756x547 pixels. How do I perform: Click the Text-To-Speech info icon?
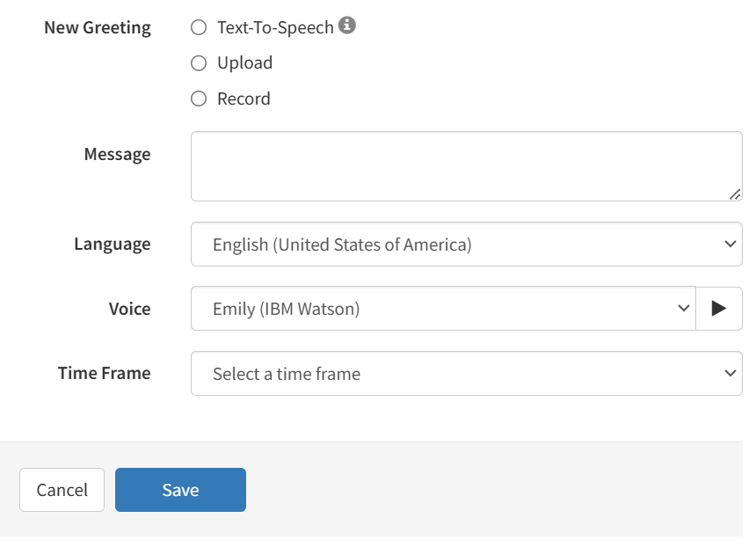(x=347, y=26)
